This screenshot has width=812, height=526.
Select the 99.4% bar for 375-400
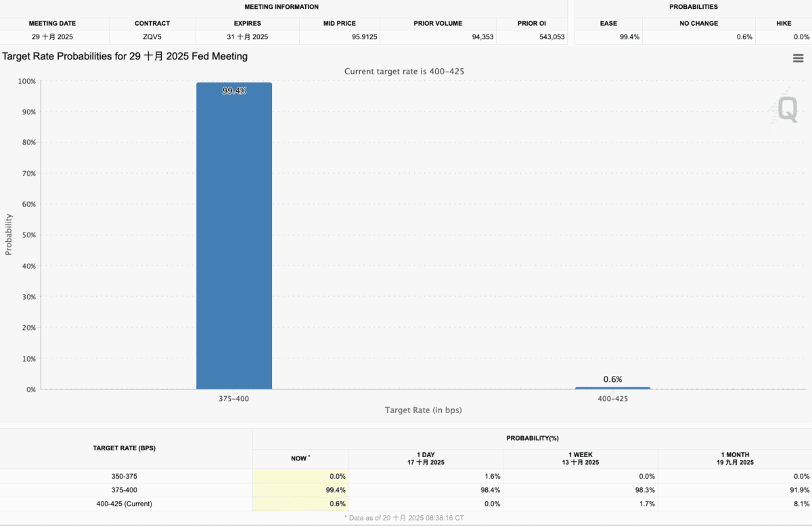(234, 237)
